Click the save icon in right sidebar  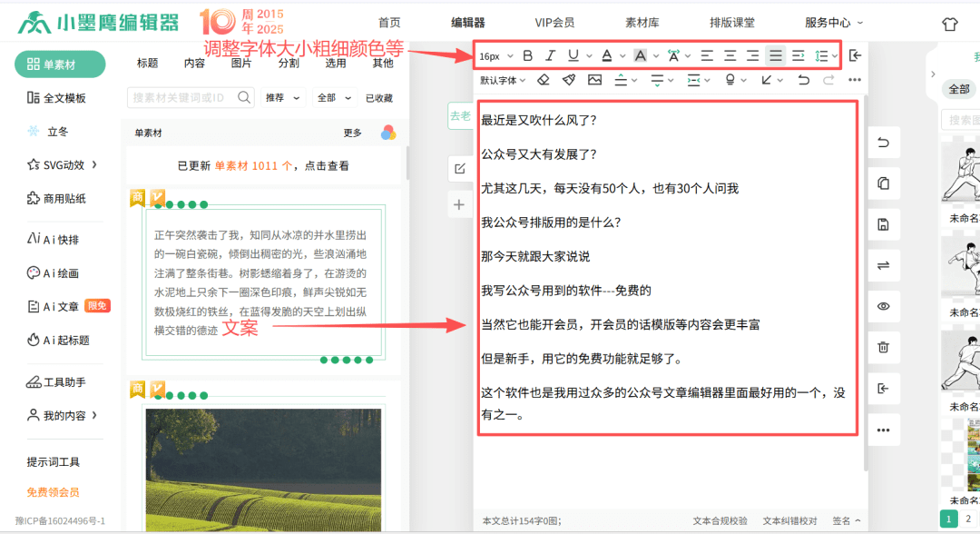[x=883, y=224]
